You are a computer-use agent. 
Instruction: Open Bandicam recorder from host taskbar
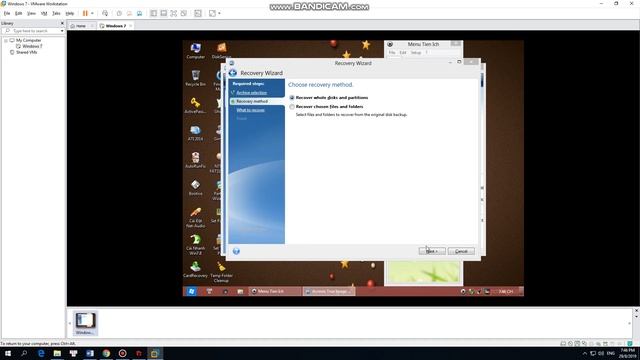click(122, 353)
